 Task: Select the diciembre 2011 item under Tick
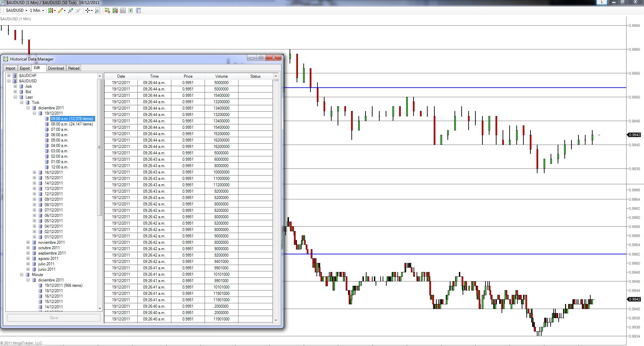51,108
